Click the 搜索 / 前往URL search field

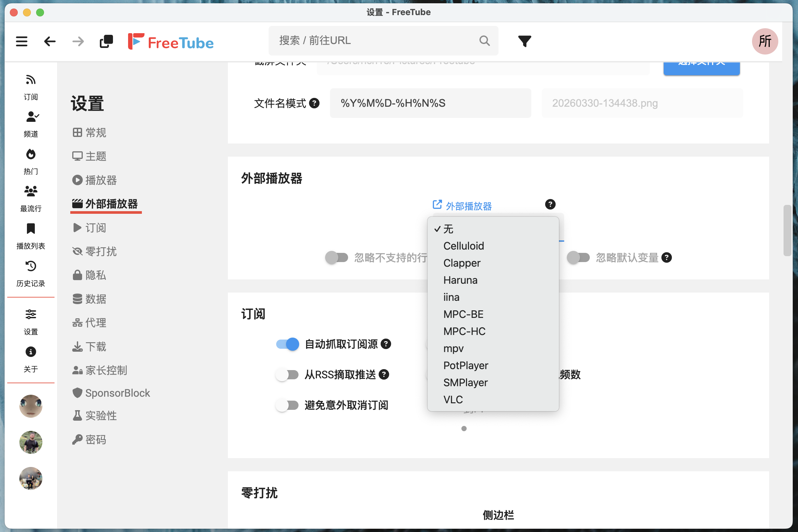coord(373,41)
